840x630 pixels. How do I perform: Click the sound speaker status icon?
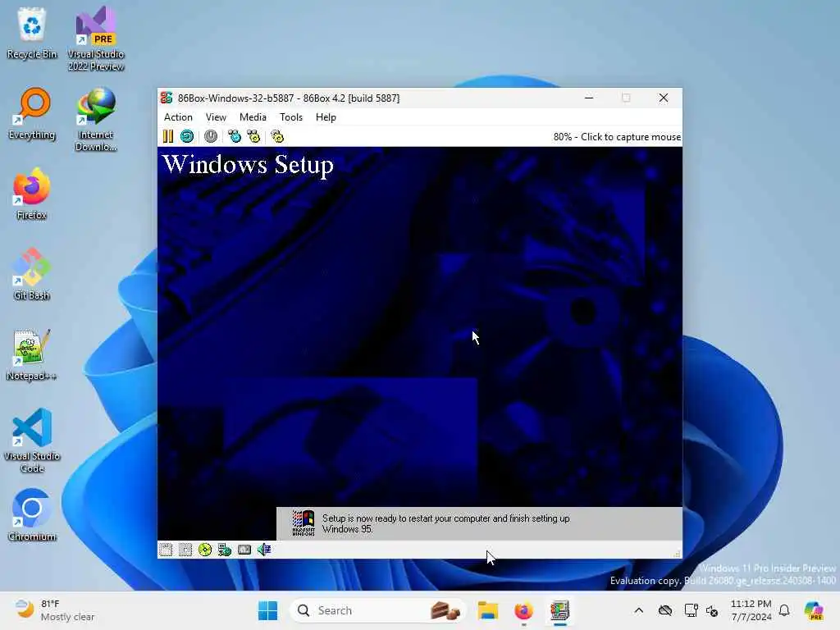(264, 550)
